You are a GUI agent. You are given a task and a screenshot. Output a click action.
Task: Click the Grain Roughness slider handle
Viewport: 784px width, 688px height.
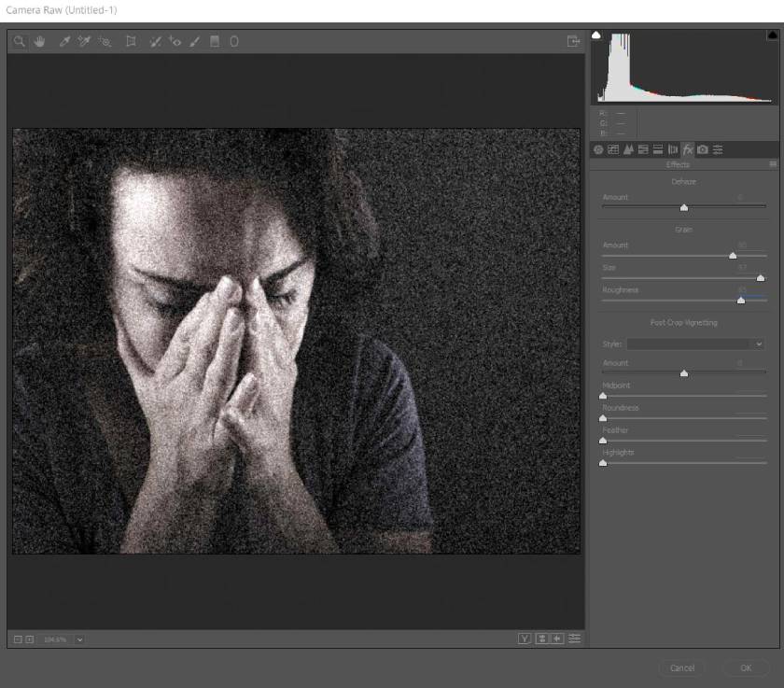[x=741, y=300]
